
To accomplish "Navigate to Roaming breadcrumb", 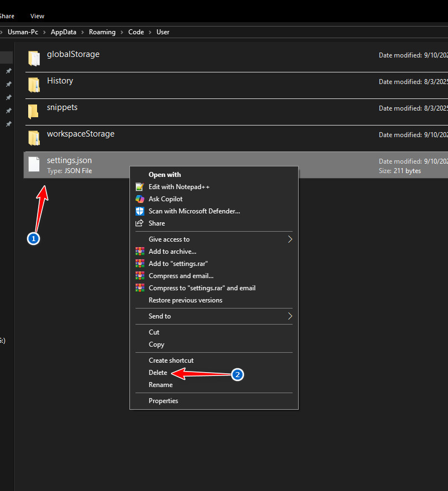I will click(102, 32).
